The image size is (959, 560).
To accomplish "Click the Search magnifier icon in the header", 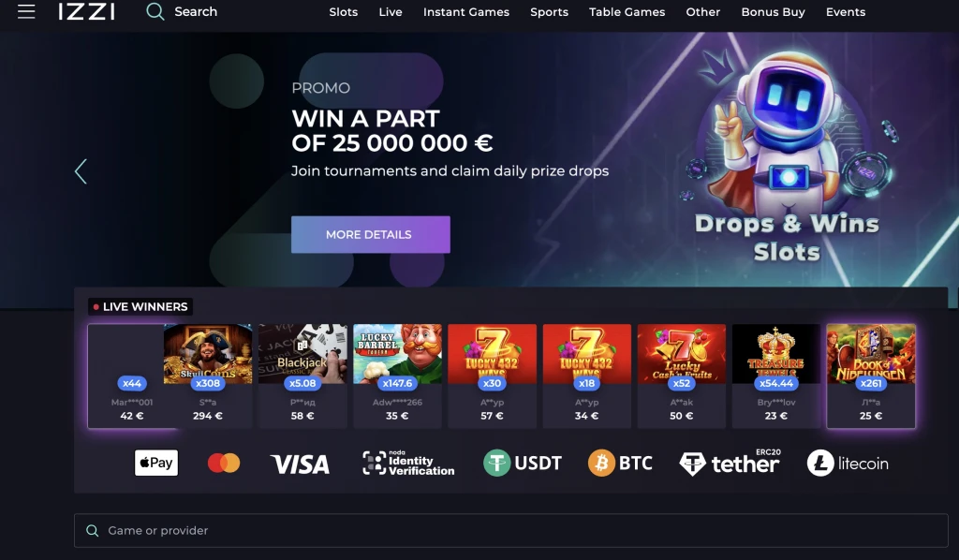I will (x=155, y=11).
